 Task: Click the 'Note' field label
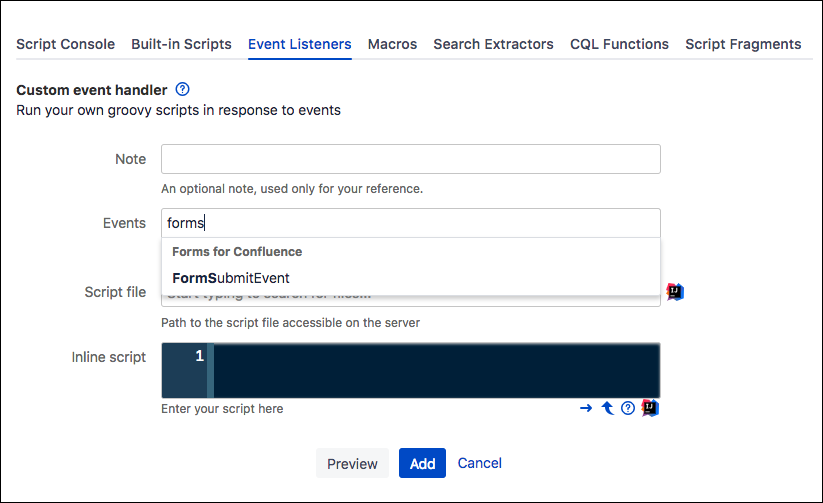tap(131, 159)
